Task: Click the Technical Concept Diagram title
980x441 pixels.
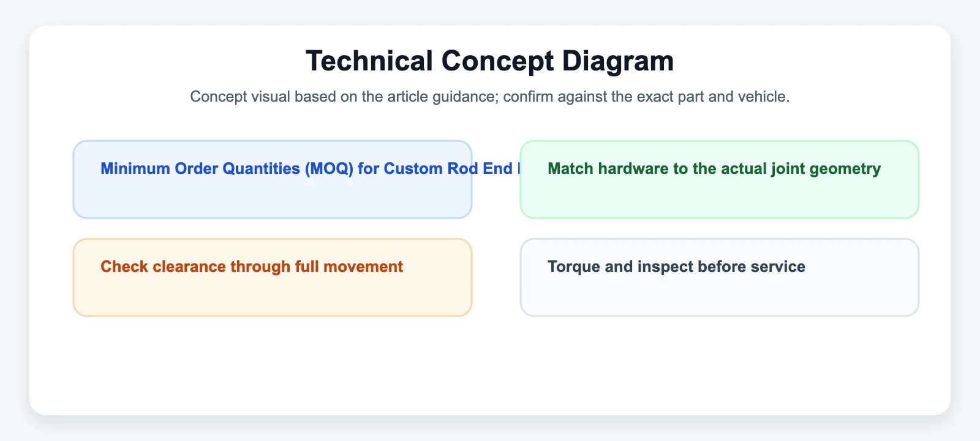Action: 490,61
